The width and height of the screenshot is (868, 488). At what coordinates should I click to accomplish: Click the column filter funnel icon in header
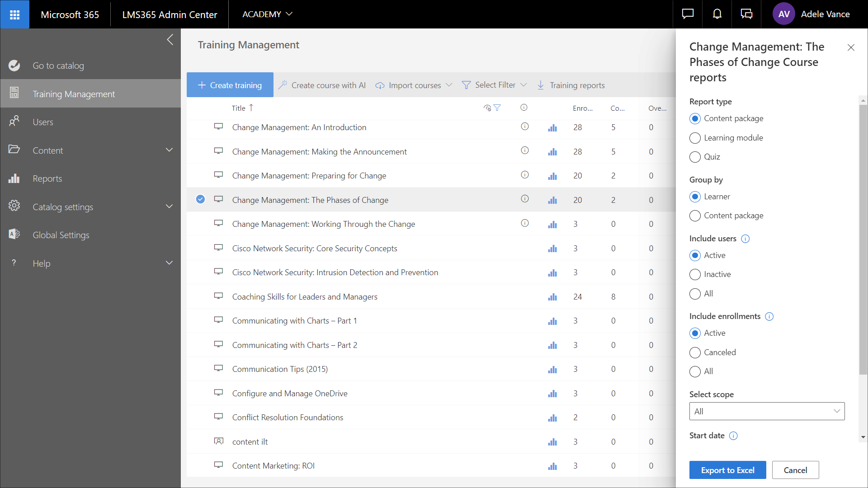click(497, 108)
